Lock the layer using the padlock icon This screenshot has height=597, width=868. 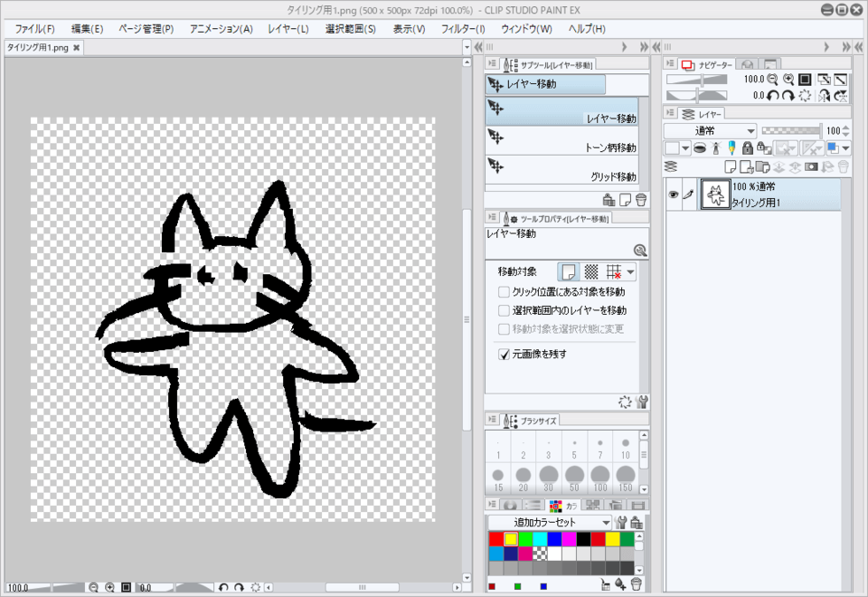pyautogui.click(x=748, y=148)
